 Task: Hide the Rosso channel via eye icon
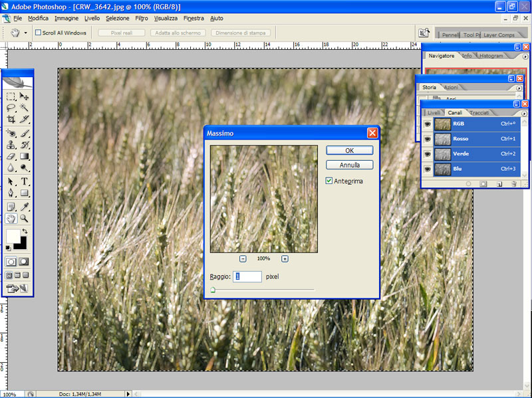(427, 139)
